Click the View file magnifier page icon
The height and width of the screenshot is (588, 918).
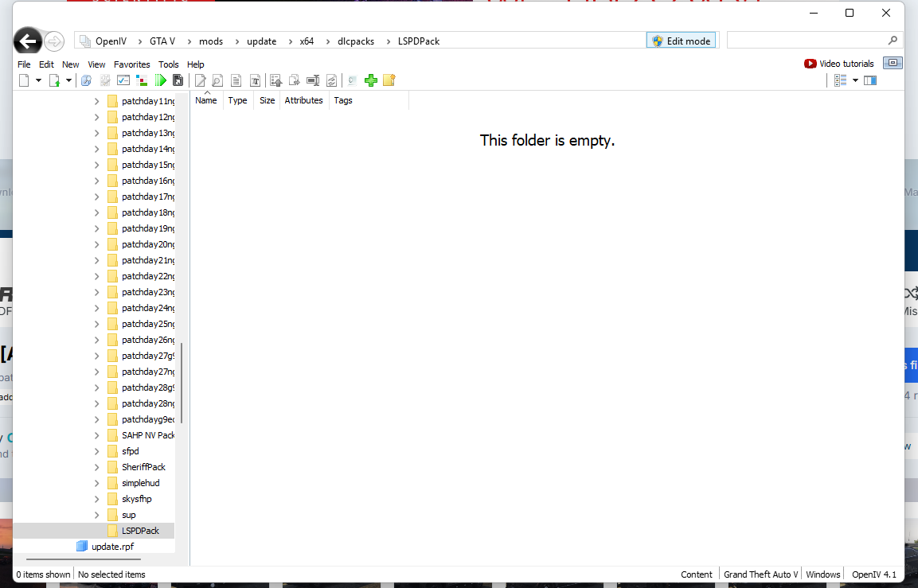pos(217,80)
